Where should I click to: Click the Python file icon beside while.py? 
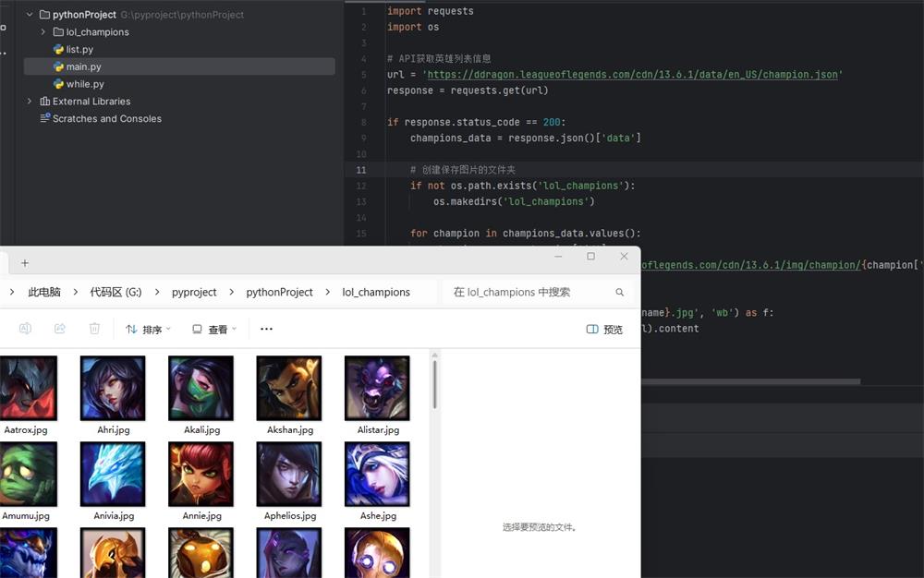(x=58, y=84)
